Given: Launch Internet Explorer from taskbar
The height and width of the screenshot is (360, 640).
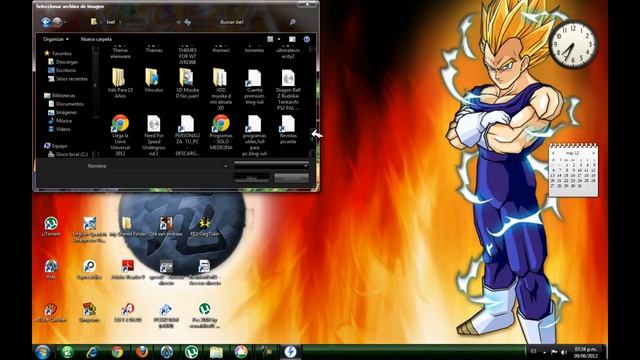Looking at the screenshot, I should [x=92, y=352].
